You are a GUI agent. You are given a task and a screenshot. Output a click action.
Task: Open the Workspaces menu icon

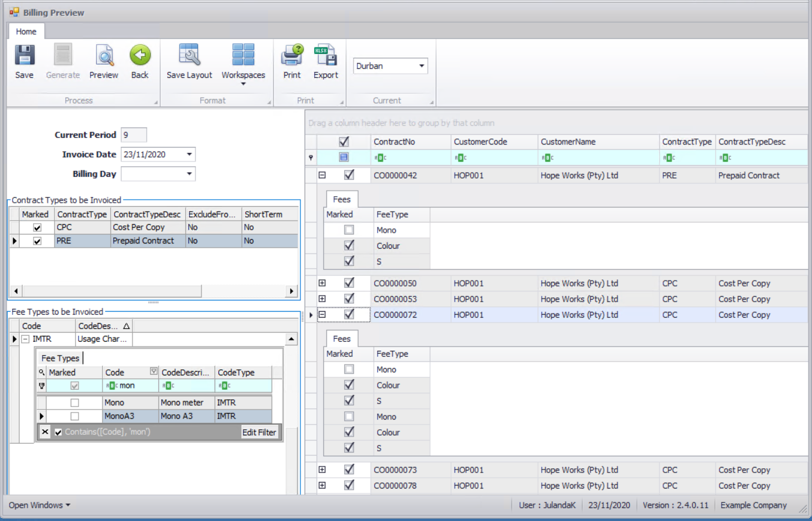click(243, 56)
